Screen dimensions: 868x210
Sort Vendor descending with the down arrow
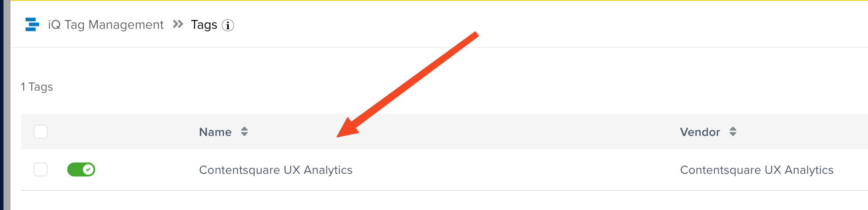733,134
